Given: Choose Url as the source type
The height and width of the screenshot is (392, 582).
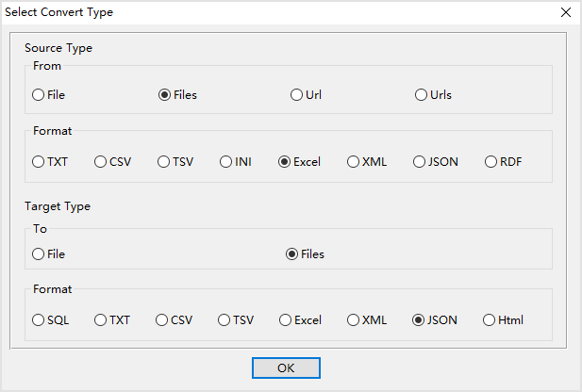Looking at the screenshot, I should point(297,95).
